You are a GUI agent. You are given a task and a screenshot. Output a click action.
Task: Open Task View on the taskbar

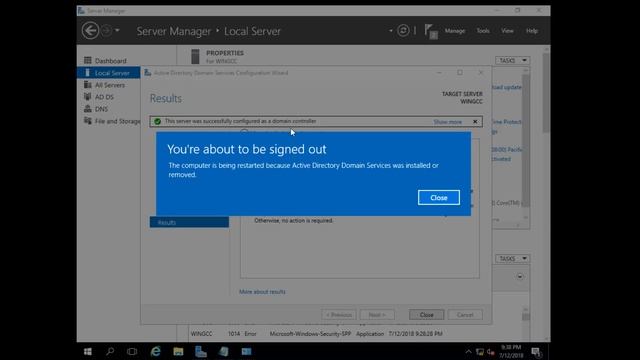[132, 351]
